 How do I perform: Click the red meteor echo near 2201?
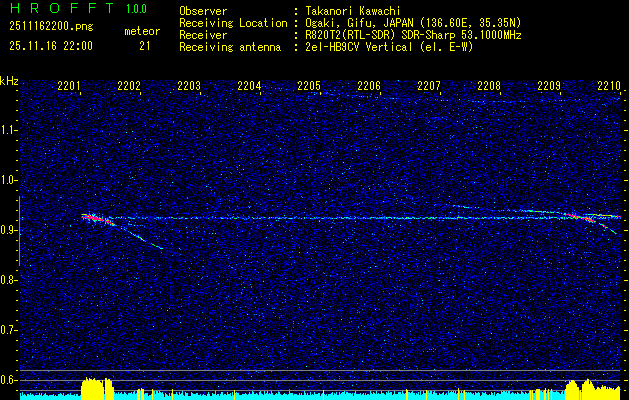point(97,219)
